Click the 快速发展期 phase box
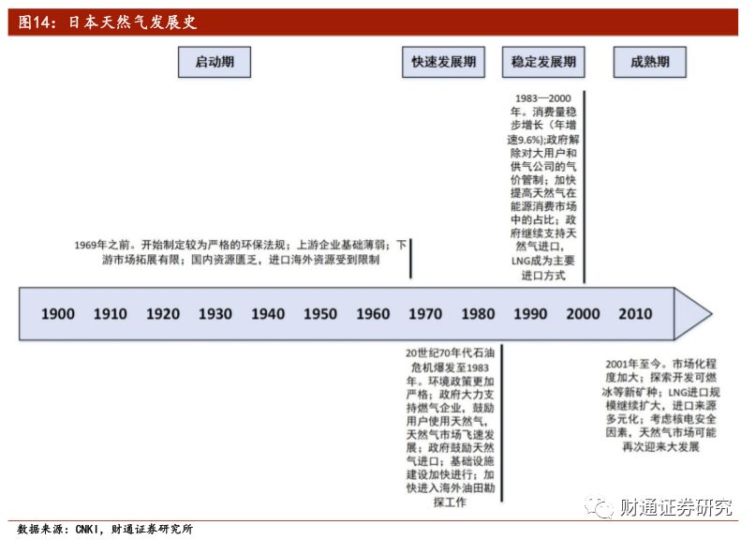This screenshot has width=756, height=540. tap(443, 62)
